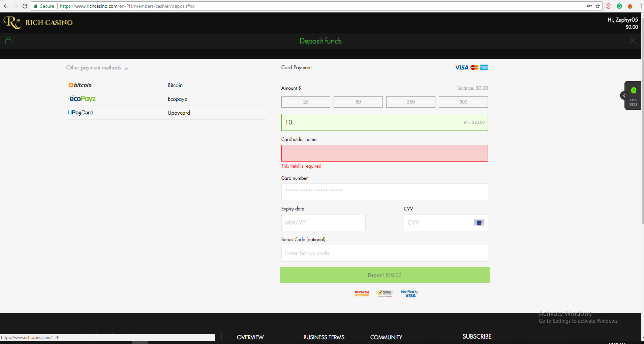This screenshot has width=644, height=344.
Task: Click the saved password key icon
Action: coord(589,6)
